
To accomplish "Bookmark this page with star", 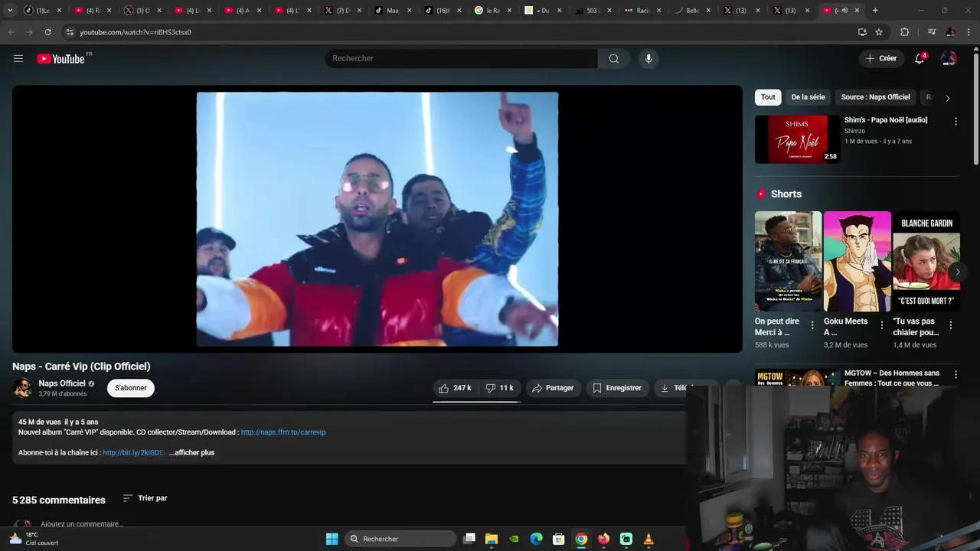I will pos(879,32).
